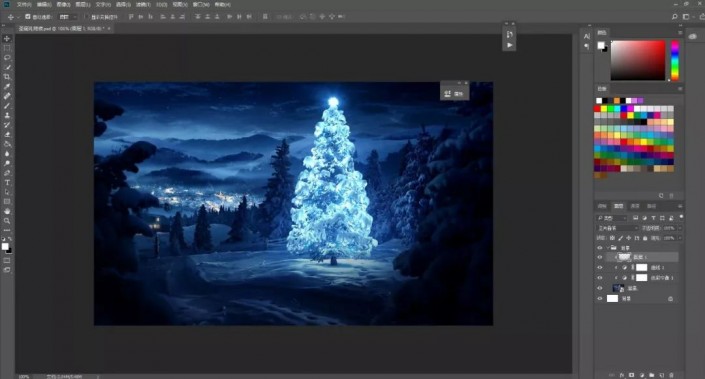Select the Eyedropper tool
Screen dimensions: 705x379
click(7, 86)
